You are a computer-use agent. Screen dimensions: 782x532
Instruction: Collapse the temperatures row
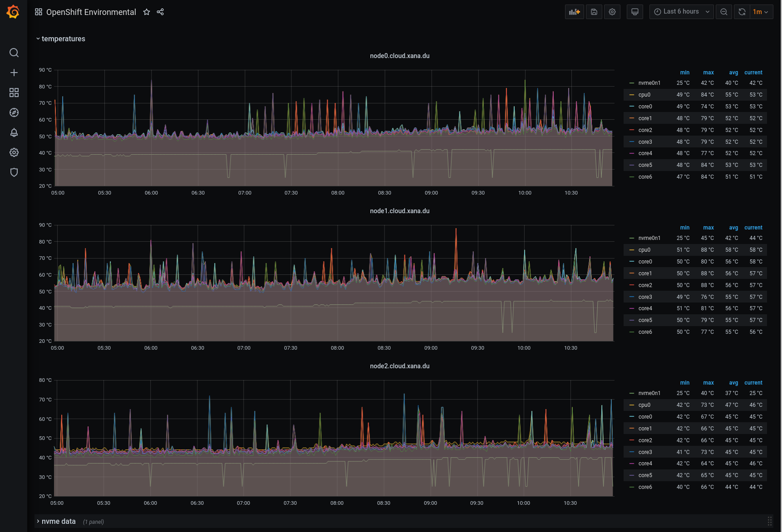click(61, 39)
